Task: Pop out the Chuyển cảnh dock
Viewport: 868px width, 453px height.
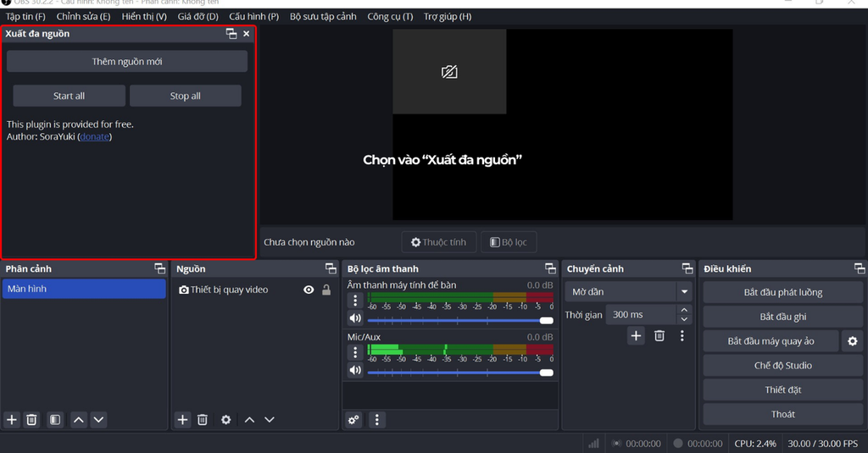Action: coord(687,268)
